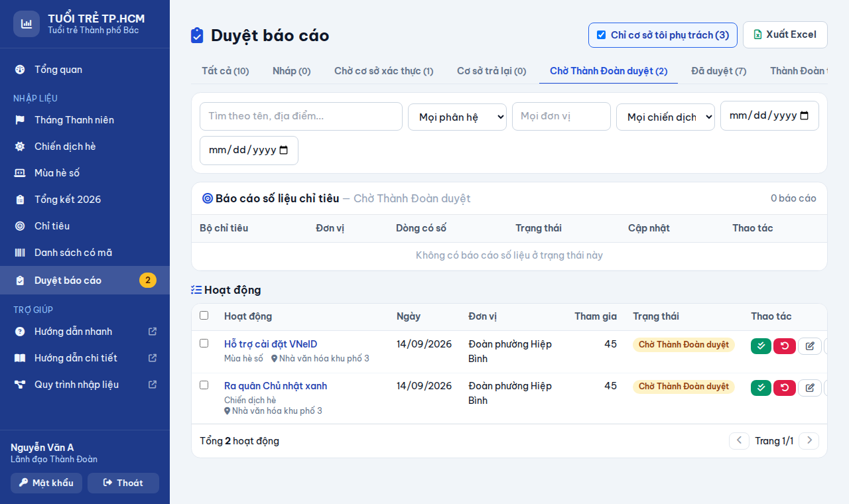
Task: Click the Thoát logout button
Action: point(123,483)
